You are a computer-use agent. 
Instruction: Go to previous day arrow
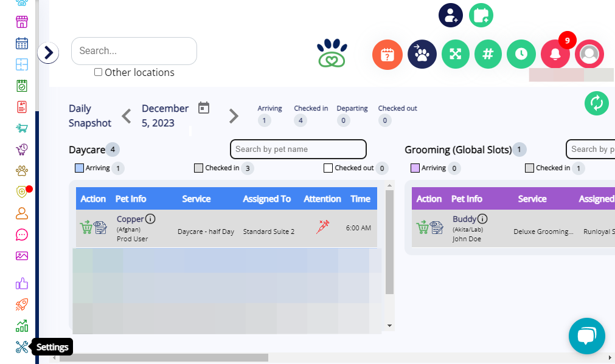[x=127, y=116]
